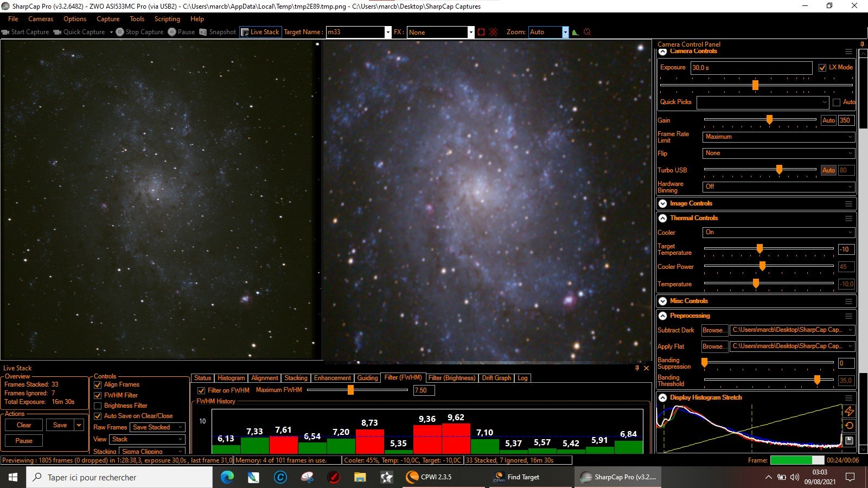
Task: Click the lightning auto-stretch histogram button
Action: pyautogui.click(x=850, y=411)
